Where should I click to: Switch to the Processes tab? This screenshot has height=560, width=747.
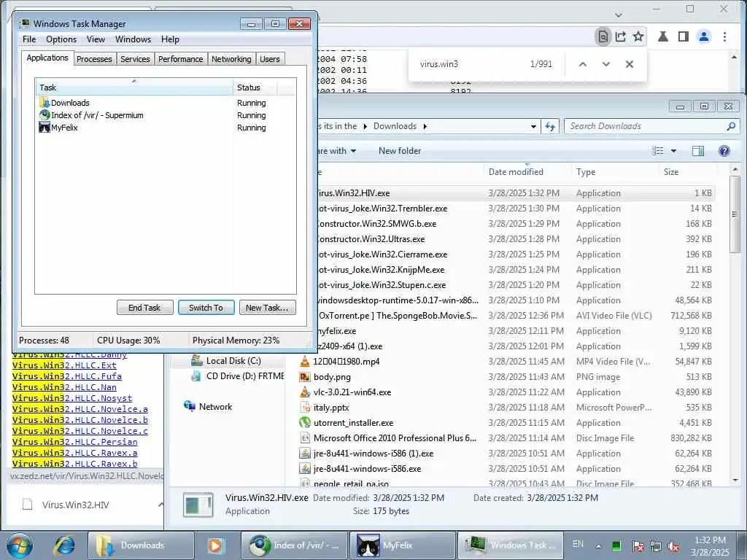pyautogui.click(x=94, y=58)
